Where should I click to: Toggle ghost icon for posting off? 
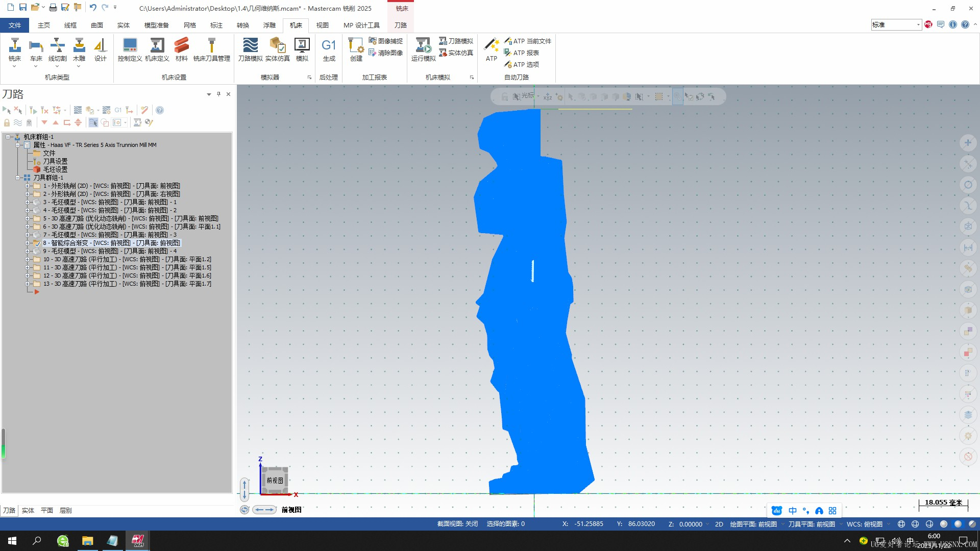29,122
